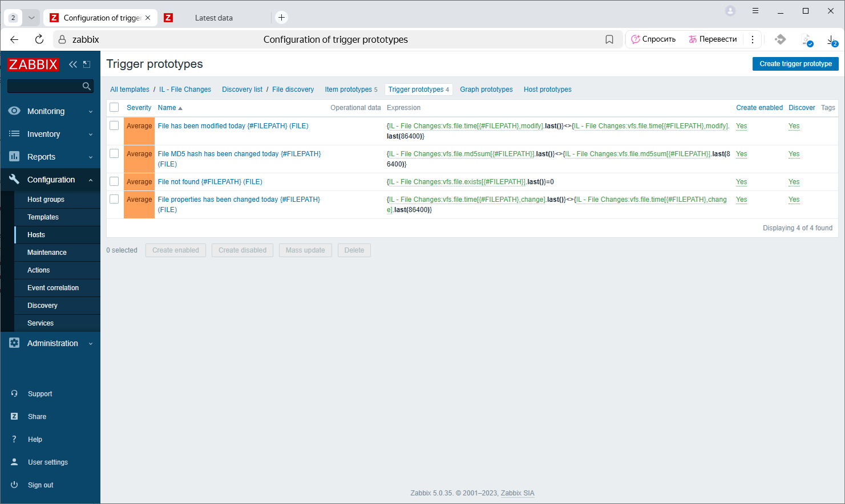Click the search magnifier icon in sidebar
This screenshot has width=845, height=504.
[x=87, y=86]
